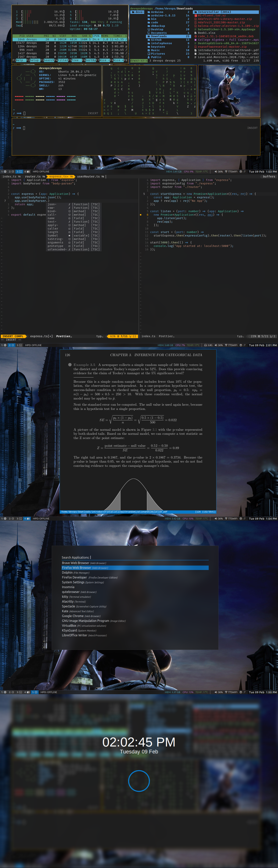This screenshot has width=278, height=868.
Task: Switch to workspace 1 in 1:53 PM bar
Action: coord(4,171)
